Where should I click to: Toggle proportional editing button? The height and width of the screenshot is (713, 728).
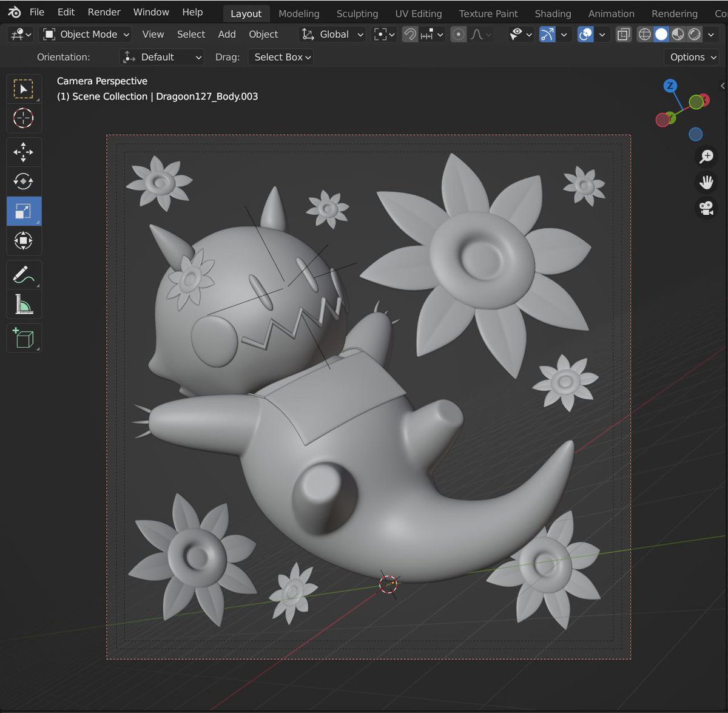(x=459, y=35)
